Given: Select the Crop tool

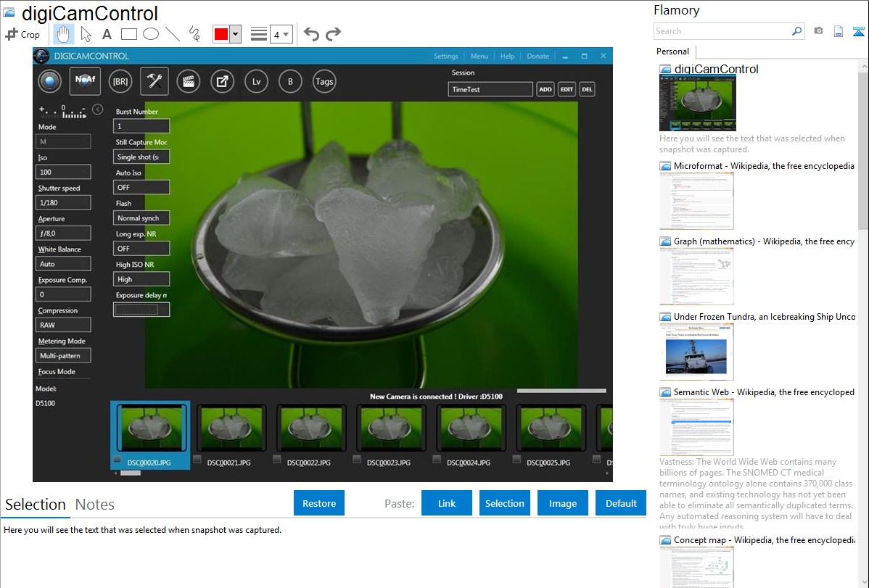Looking at the screenshot, I should click(22, 34).
